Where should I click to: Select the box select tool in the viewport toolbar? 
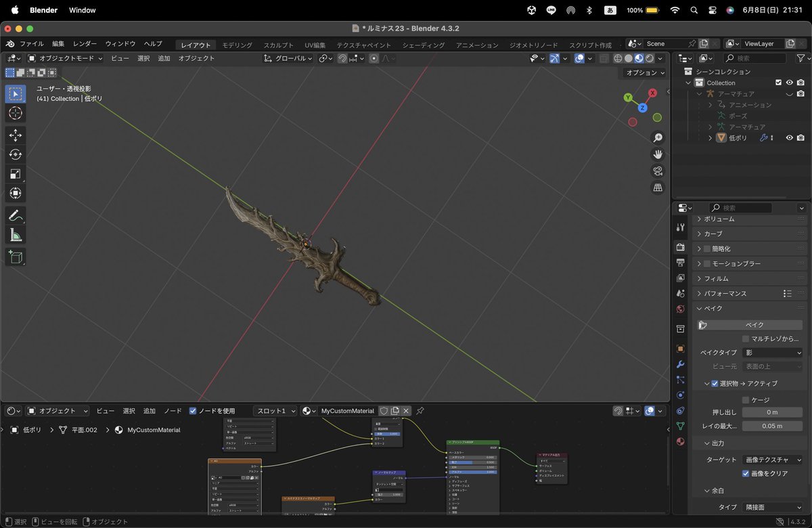pyautogui.click(x=16, y=93)
